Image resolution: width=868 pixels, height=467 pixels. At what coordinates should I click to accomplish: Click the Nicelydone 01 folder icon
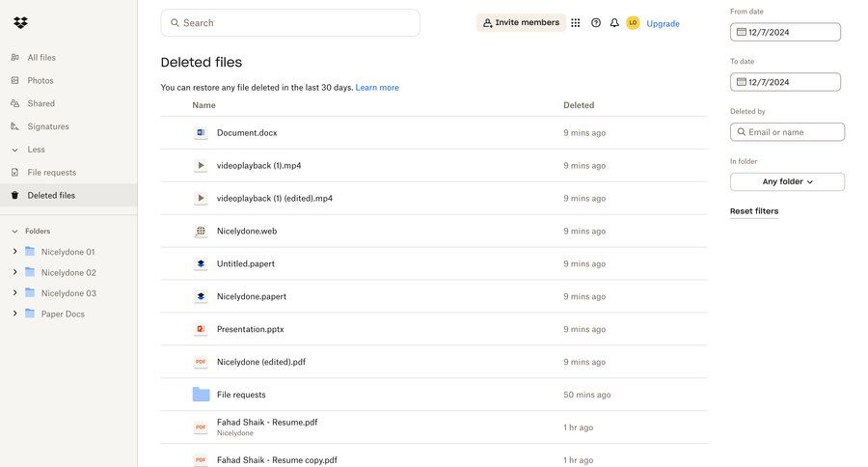pos(30,252)
